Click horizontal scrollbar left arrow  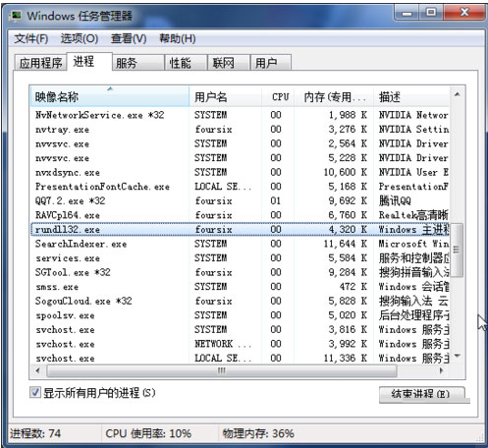[38, 370]
